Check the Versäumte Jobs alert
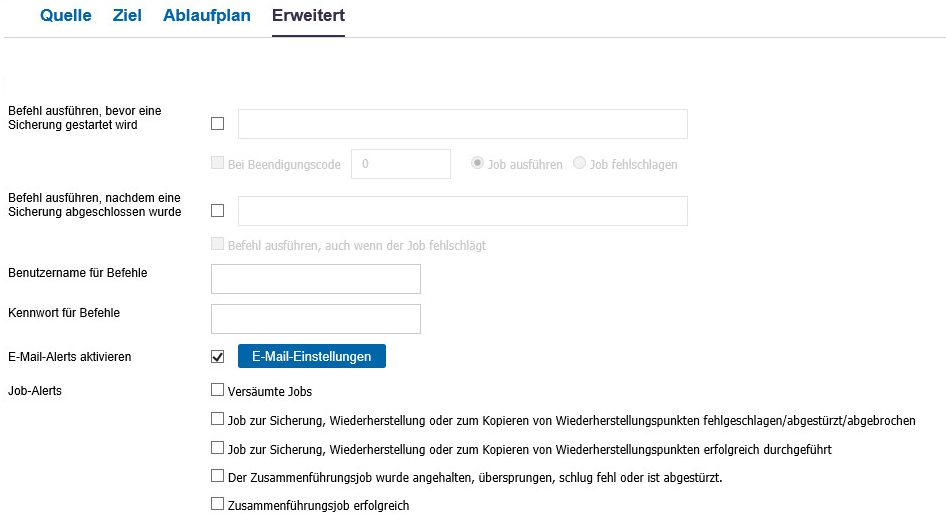This screenshot has width=946, height=530. [217, 390]
